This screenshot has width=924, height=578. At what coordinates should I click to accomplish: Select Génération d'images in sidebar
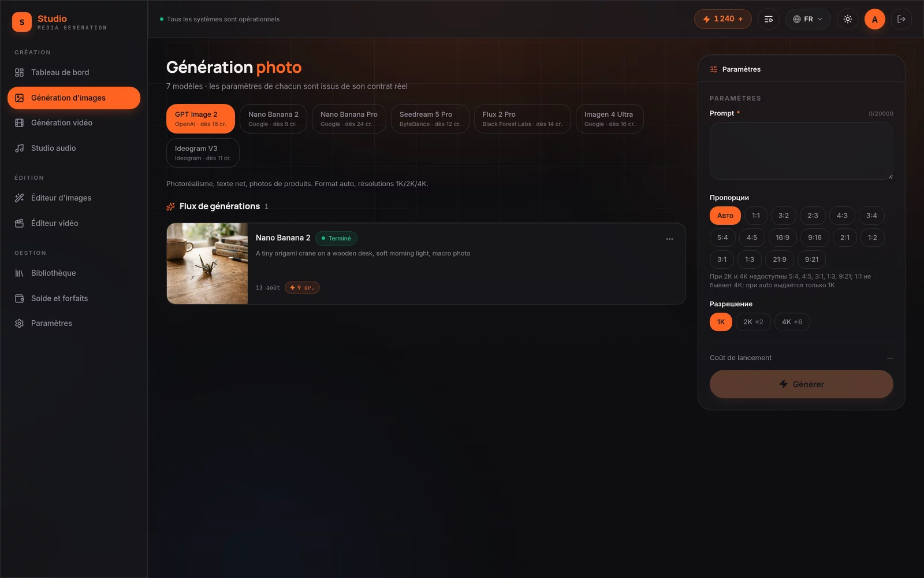[x=74, y=98]
